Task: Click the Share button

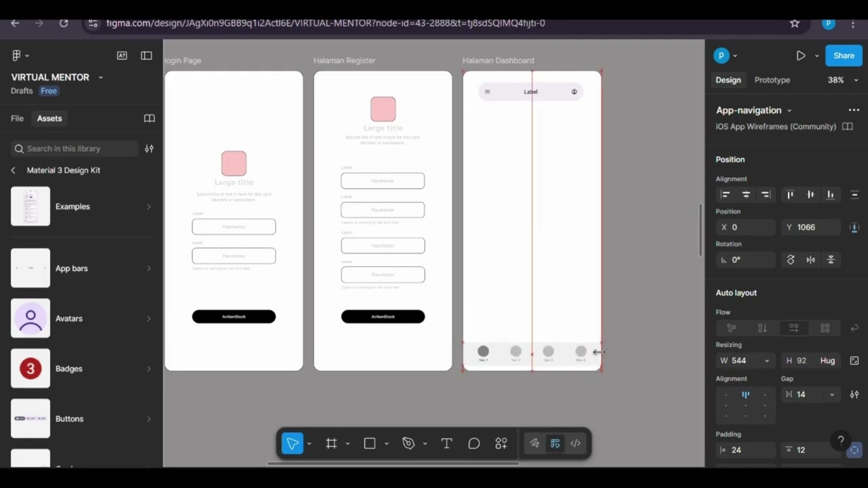Action: click(x=844, y=56)
